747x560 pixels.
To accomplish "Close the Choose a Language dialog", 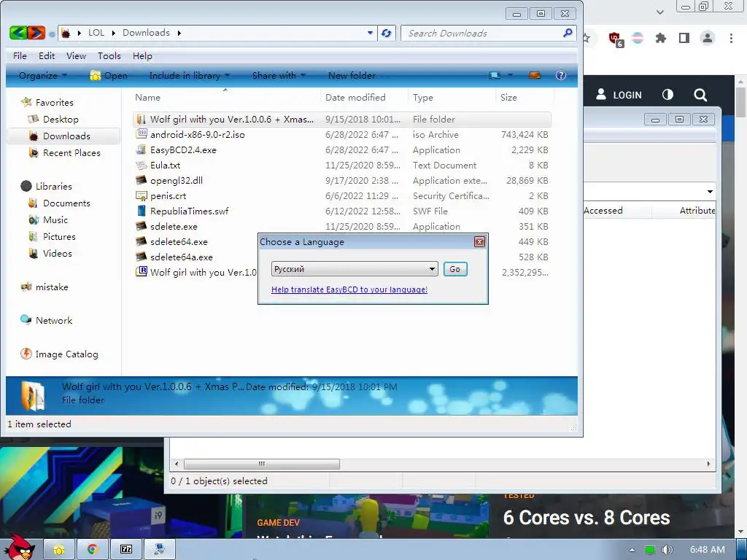I will (x=479, y=242).
